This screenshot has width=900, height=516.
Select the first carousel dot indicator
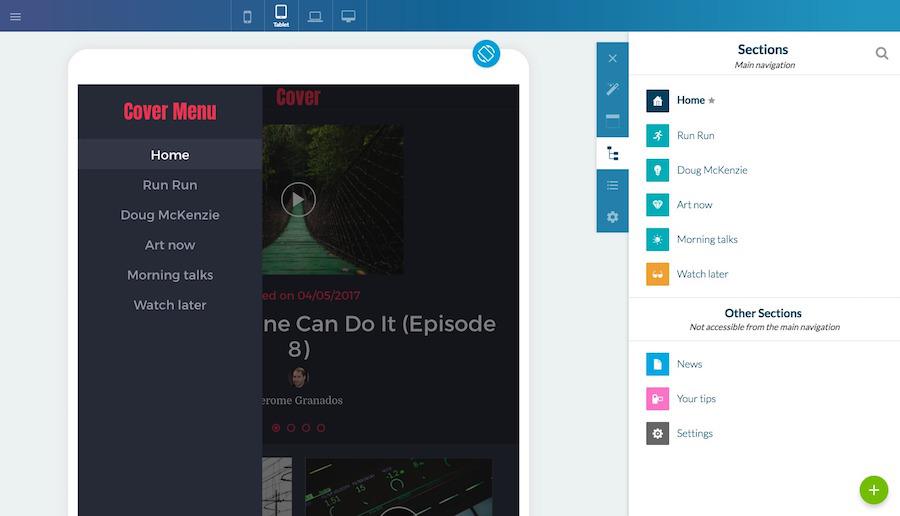pos(276,428)
